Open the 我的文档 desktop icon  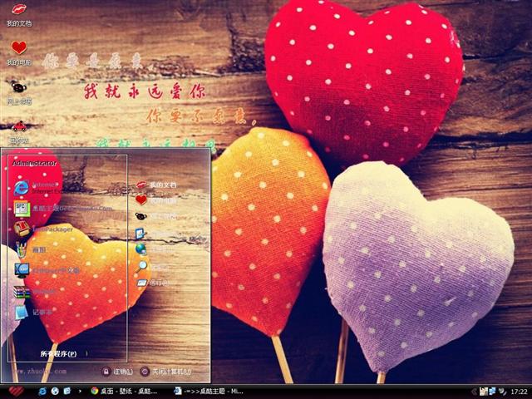[19, 15]
